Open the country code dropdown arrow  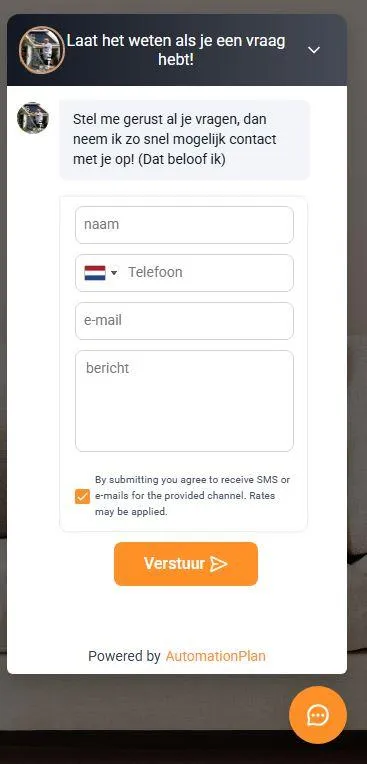tap(114, 273)
